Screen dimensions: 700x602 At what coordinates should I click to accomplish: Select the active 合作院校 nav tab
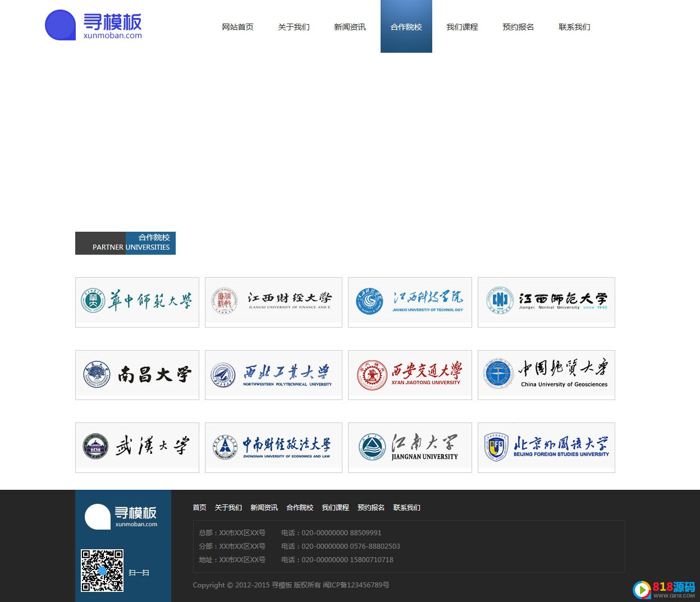tap(406, 27)
